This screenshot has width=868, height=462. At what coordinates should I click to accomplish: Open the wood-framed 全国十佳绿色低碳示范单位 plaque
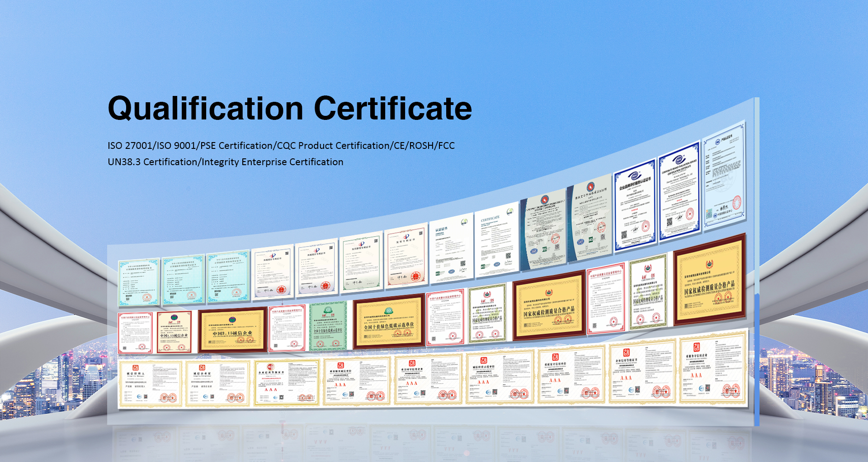(x=389, y=321)
